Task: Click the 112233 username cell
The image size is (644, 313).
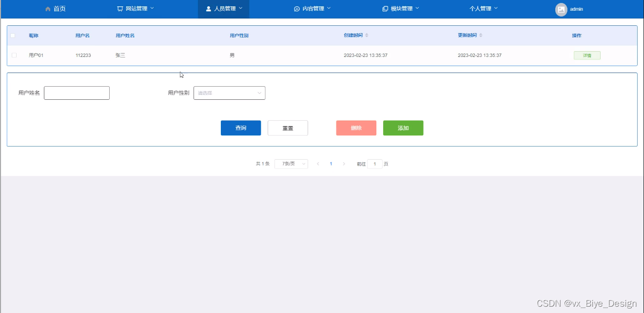Action: tap(83, 55)
